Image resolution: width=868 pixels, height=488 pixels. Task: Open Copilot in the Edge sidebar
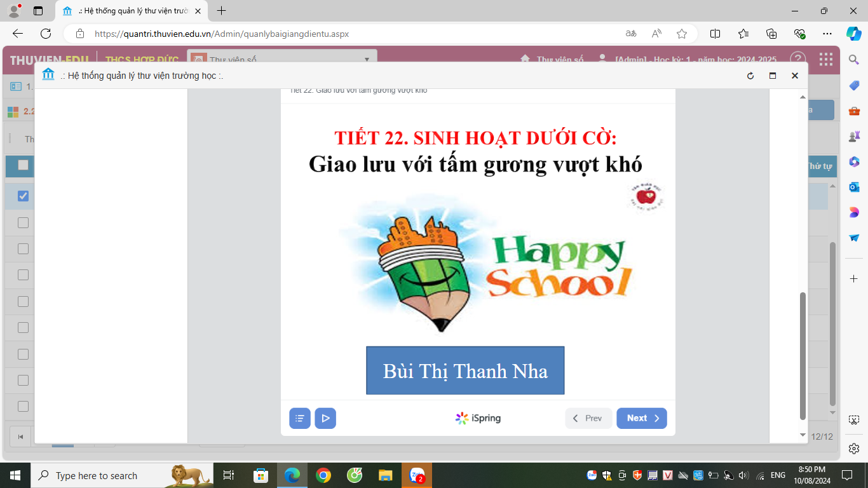[x=853, y=34]
